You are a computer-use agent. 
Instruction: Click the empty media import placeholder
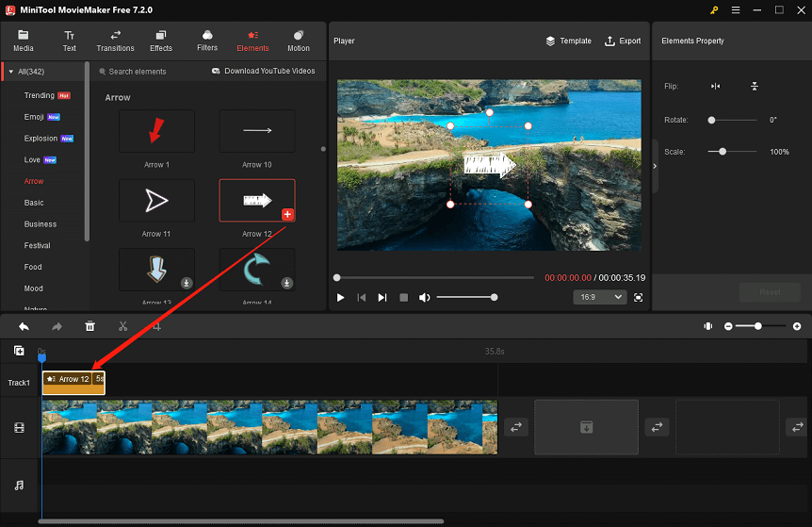(586, 427)
